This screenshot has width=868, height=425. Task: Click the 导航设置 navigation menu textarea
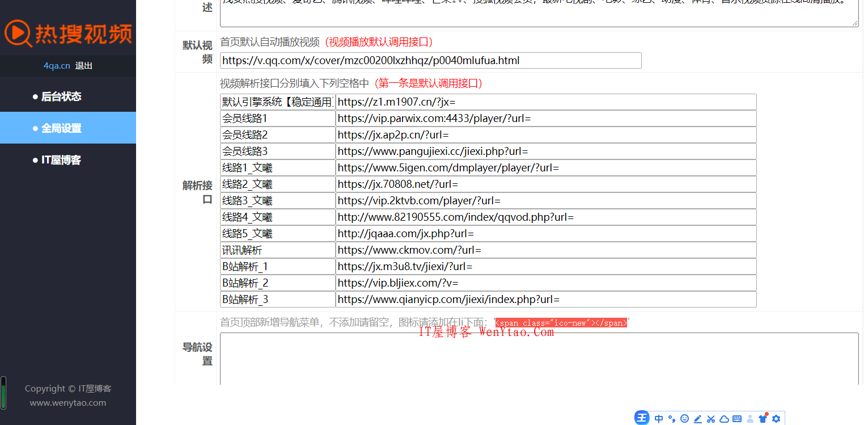539,359
